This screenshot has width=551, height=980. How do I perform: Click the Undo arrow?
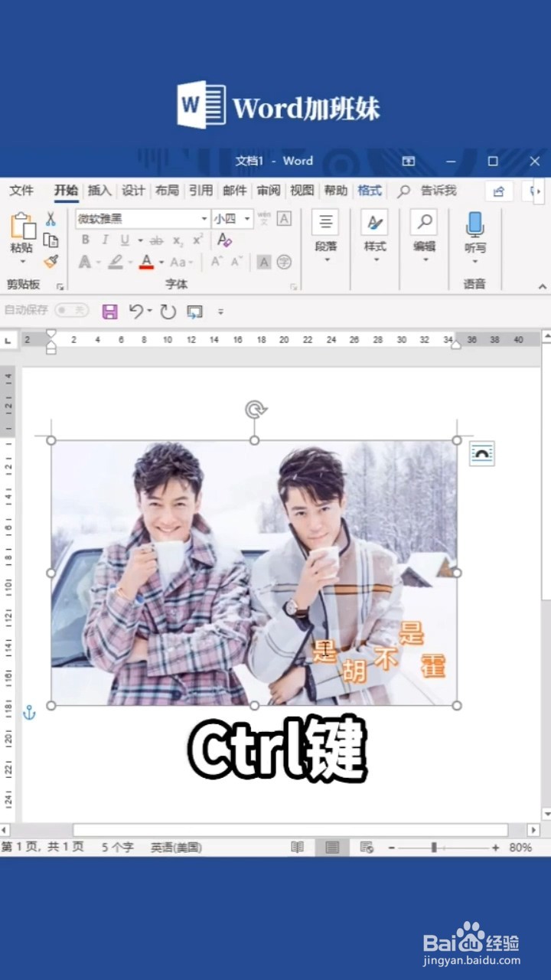coord(136,311)
